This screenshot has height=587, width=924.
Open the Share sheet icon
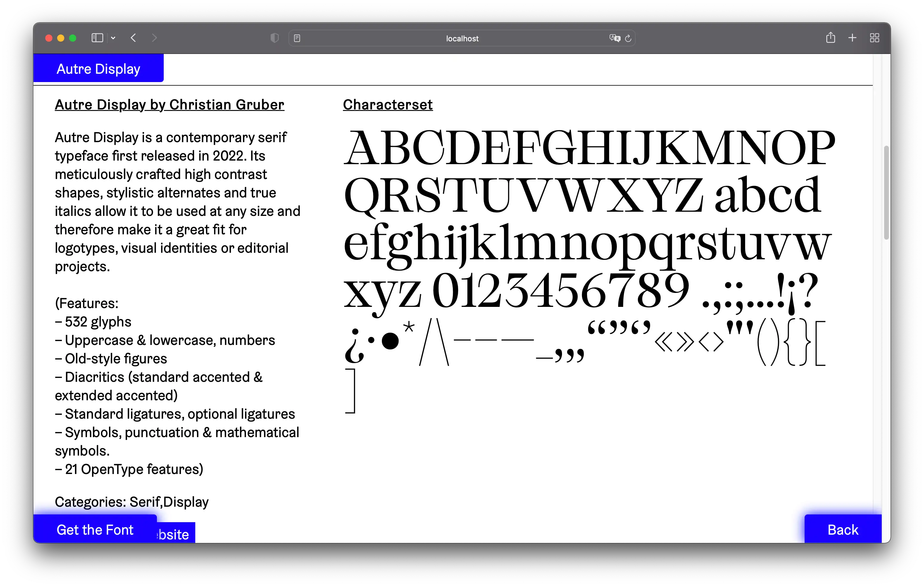[x=830, y=37]
